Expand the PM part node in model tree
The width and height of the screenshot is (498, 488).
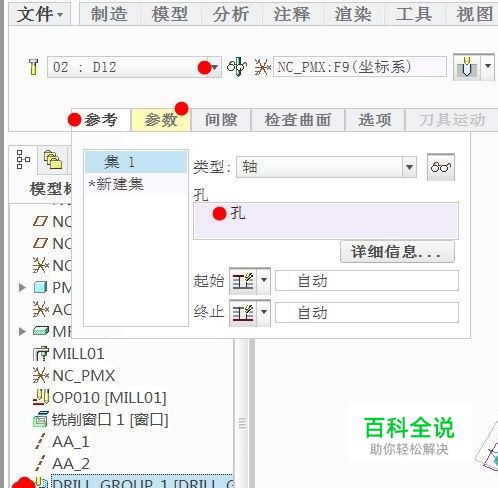coord(22,287)
